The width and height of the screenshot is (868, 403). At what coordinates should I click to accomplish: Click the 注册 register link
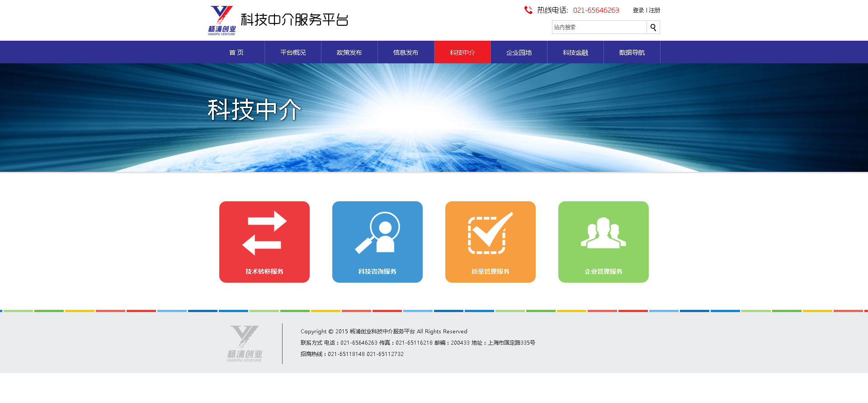(x=655, y=10)
